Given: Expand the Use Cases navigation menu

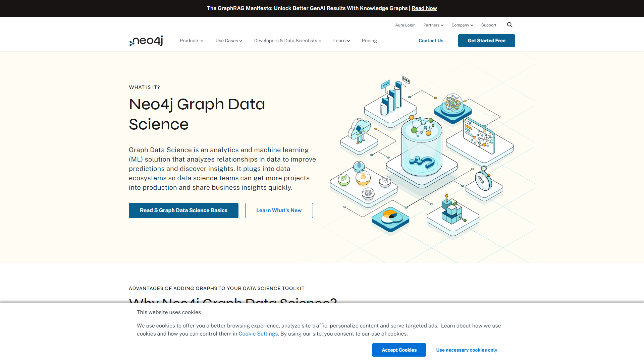Looking at the screenshot, I should [x=229, y=41].
